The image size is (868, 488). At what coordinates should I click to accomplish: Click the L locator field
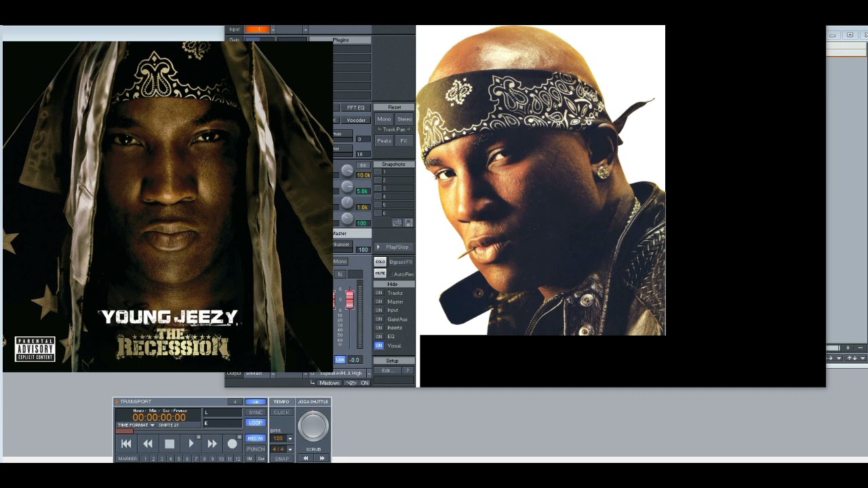tap(222, 412)
